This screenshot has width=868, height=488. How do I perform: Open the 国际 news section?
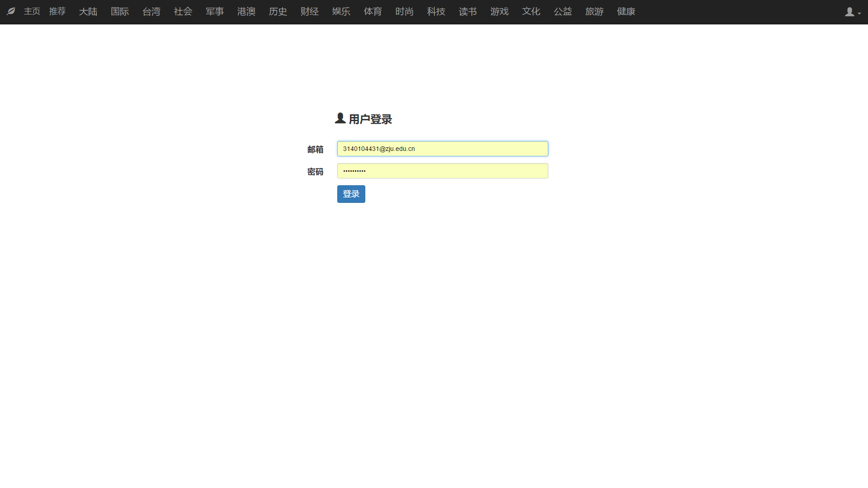tap(120, 11)
